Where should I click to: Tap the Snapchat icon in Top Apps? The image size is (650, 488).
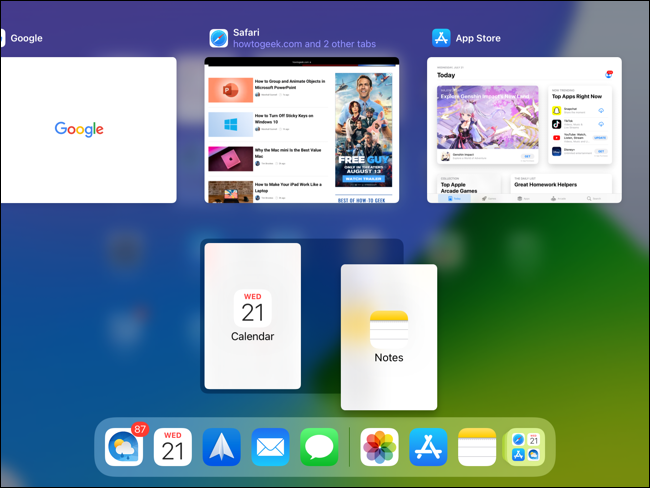coord(556,110)
